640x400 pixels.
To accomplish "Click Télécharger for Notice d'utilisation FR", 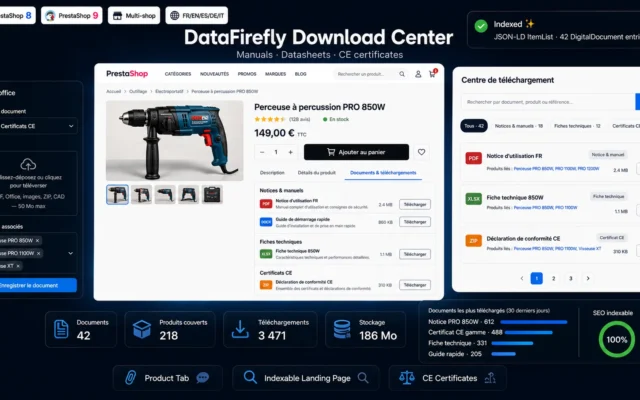I will click(x=415, y=204).
